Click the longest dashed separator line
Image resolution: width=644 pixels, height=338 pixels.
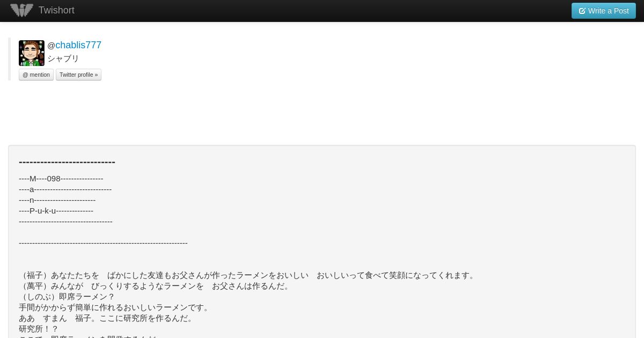click(103, 243)
